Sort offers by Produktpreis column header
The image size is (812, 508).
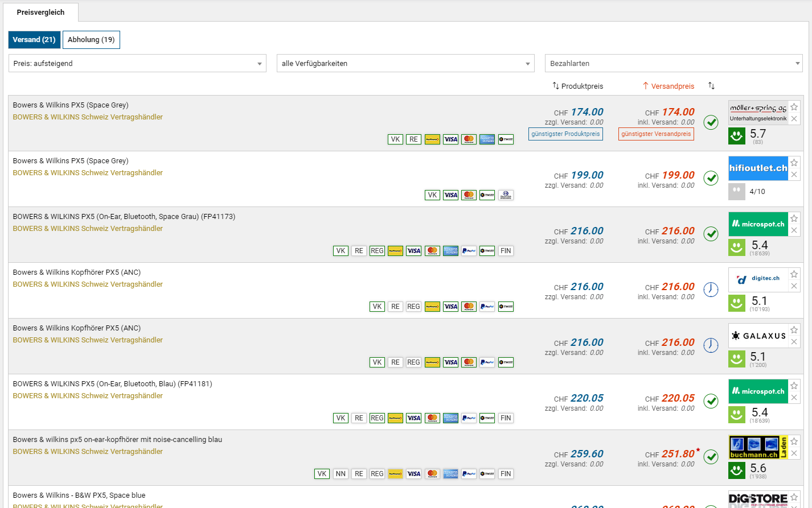577,86
